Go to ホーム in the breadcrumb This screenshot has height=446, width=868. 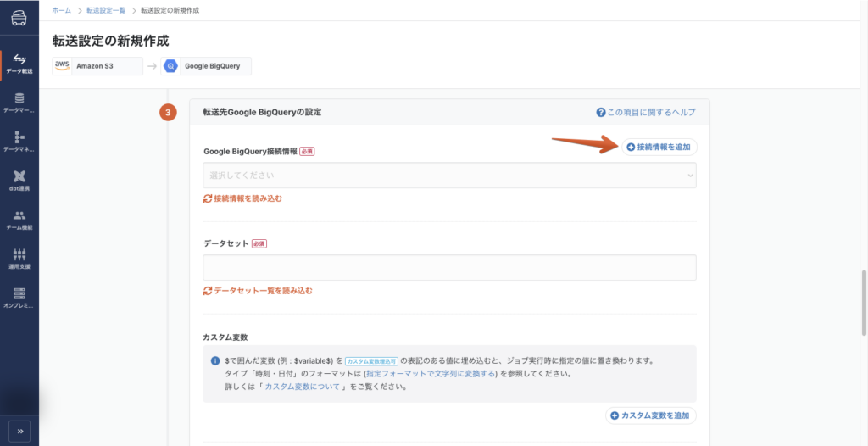tap(62, 10)
